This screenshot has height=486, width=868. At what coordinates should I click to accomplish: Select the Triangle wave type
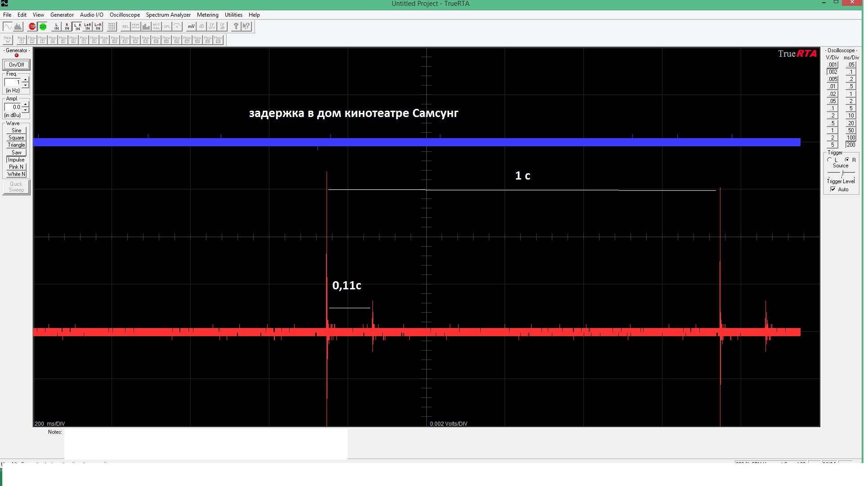point(16,145)
